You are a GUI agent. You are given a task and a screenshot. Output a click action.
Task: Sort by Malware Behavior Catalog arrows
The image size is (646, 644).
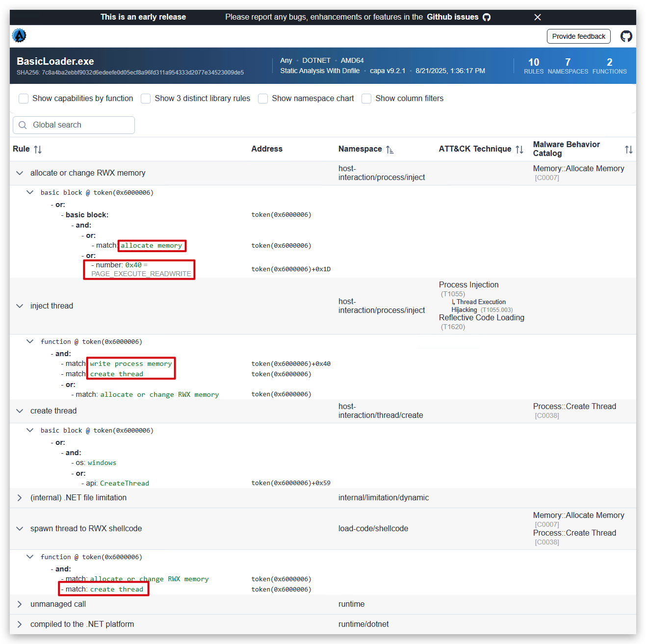(629, 150)
